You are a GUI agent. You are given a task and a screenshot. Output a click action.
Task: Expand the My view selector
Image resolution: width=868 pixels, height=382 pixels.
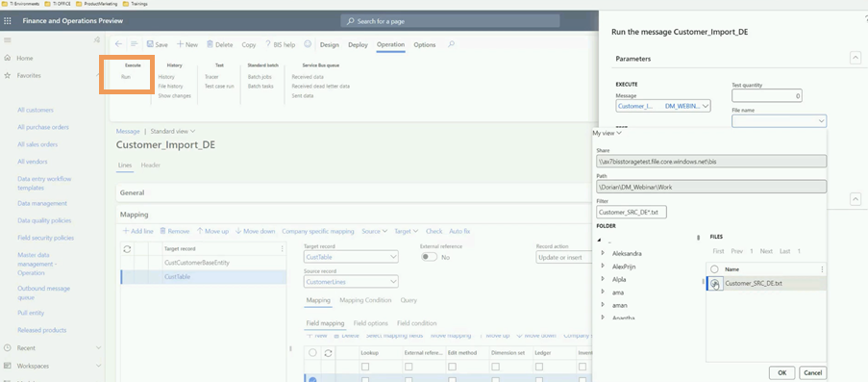pos(607,133)
